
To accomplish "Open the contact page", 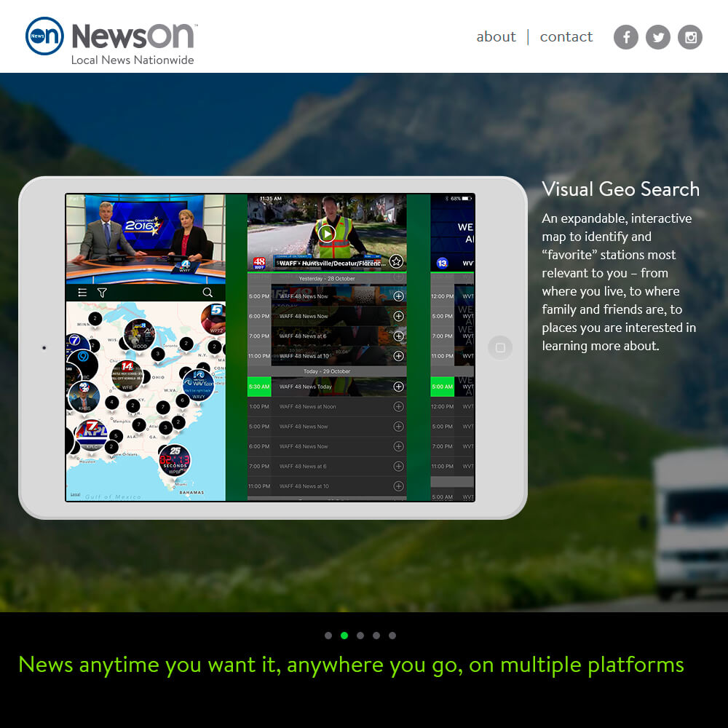I will pyautogui.click(x=566, y=36).
